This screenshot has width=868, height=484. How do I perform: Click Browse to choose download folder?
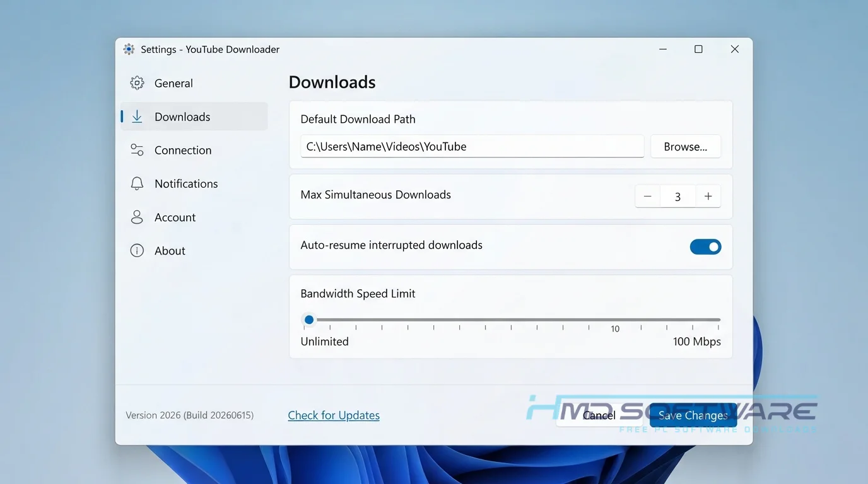click(686, 146)
